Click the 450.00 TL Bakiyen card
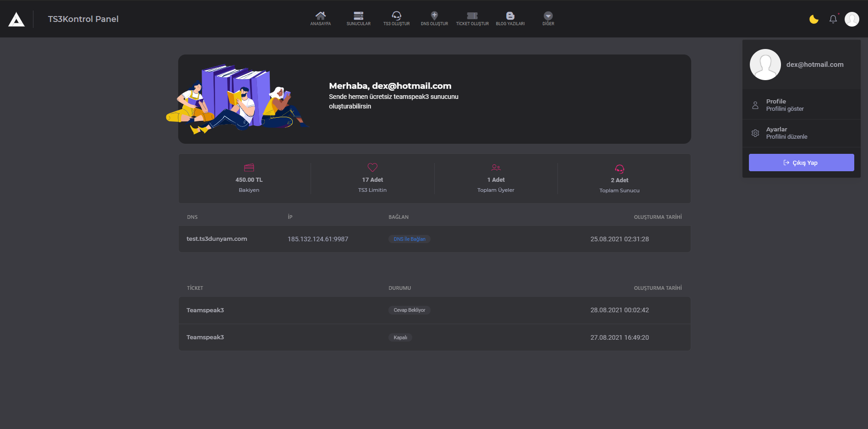The image size is (868, 429). (249, 179)
